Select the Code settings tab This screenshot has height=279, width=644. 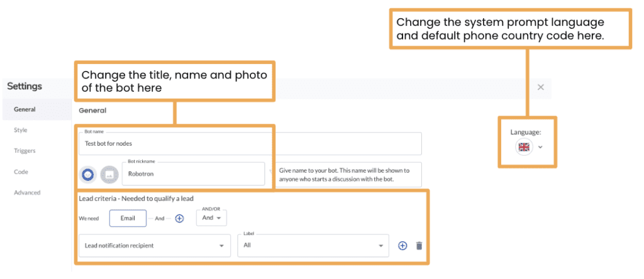pos(21,172)
